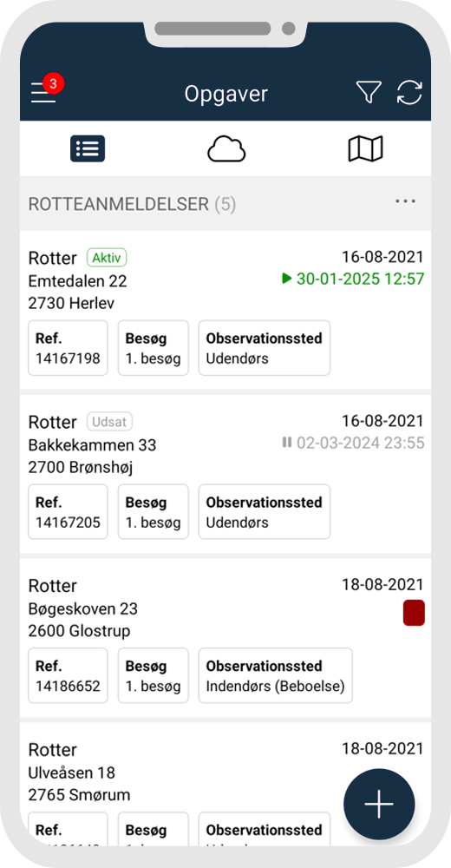Open the hamburger menu with notification badge
451x868 pixels.
tap(43, 91)
